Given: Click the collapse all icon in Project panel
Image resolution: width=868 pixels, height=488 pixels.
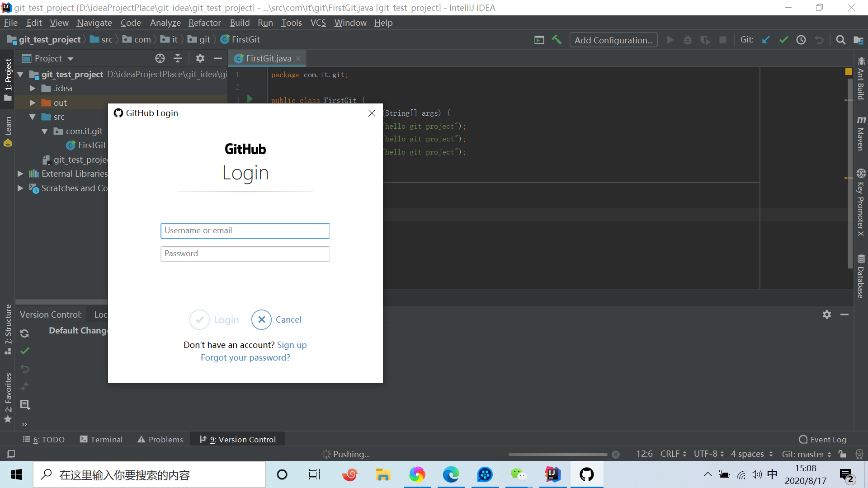Looking at the screenshot, I should (x=178, y=58).
